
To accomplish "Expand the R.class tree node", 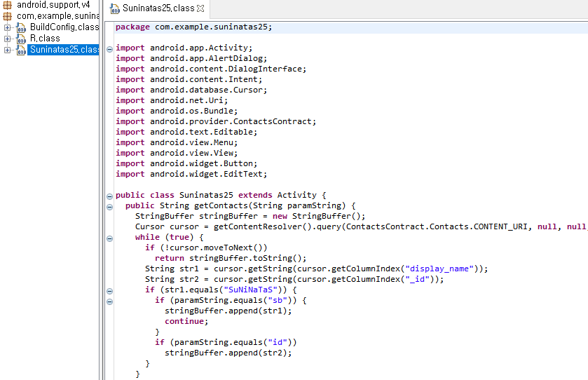I will [7, 39].
